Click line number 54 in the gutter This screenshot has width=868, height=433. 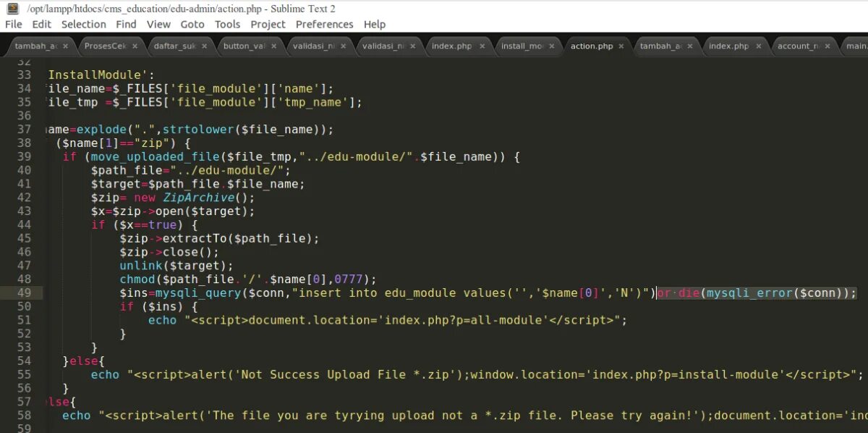tap(24, 361)
